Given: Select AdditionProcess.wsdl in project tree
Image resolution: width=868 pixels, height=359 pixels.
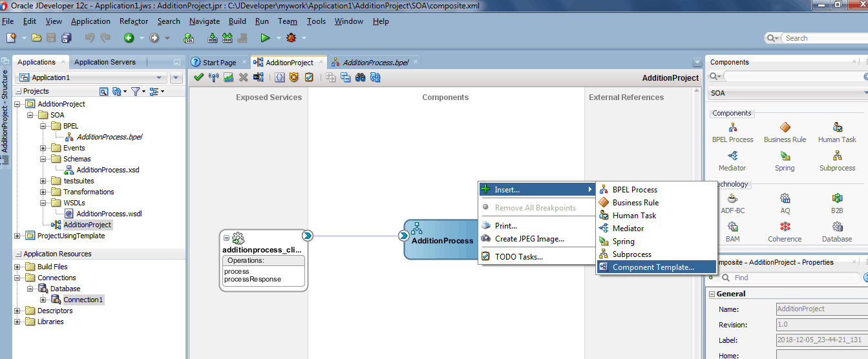Looking at the screenshot, I should tap(109, 214).
